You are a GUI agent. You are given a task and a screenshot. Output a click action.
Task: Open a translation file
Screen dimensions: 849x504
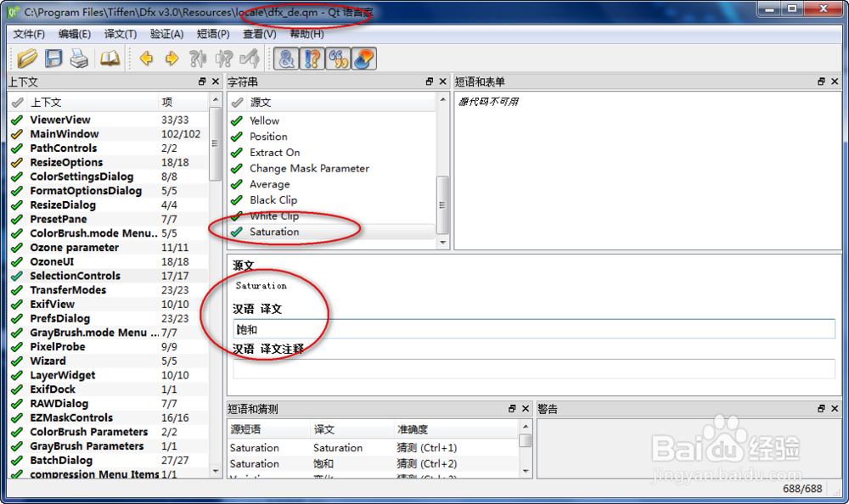tap(27, 58)
